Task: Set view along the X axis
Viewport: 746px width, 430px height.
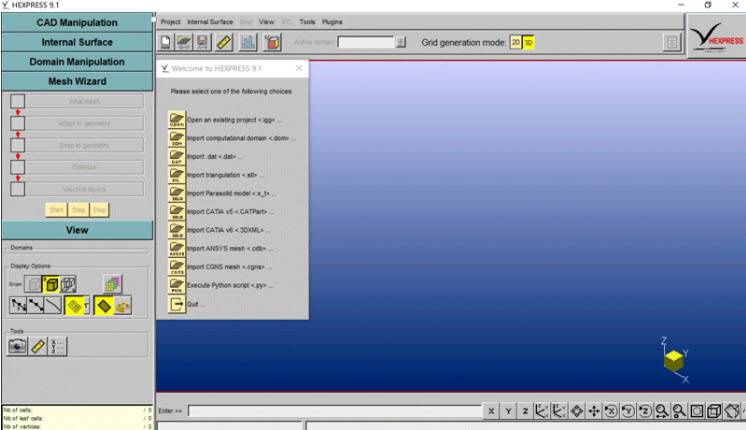Action: (491, 411)
